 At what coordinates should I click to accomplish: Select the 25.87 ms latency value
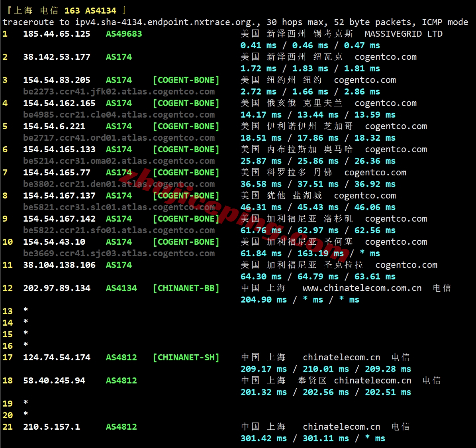pos(261,161)
